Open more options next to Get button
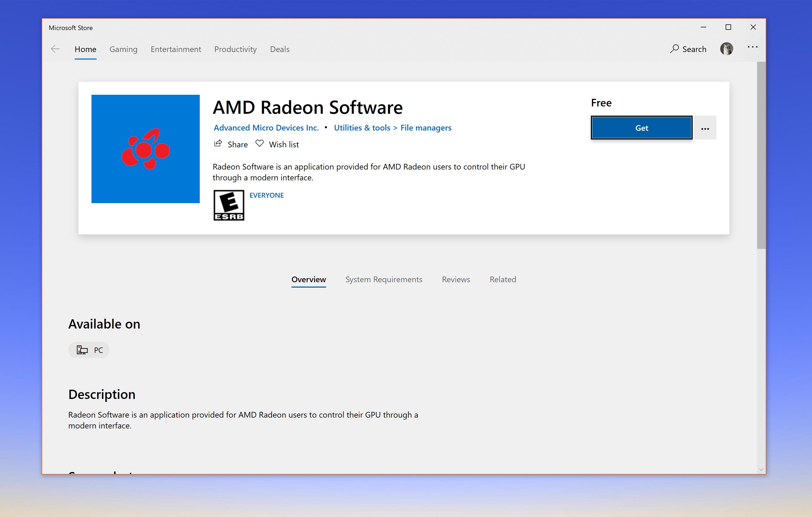The height and width of the screenshot is (517, 812). 705,128
